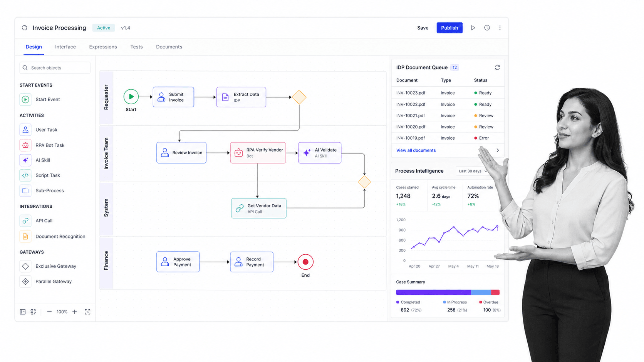Select the gateway diamond after Extract Data

click(x=299, y=97)
